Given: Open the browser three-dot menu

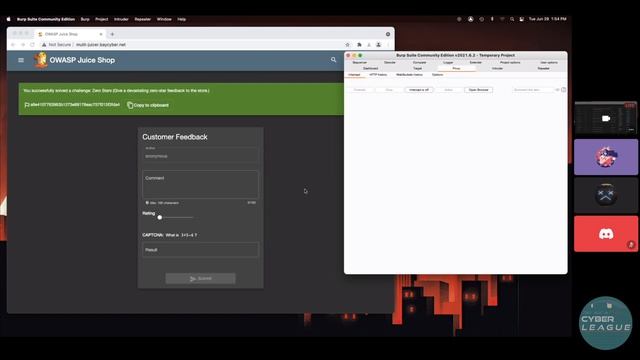Looking at the screenshot, I should tap(388, 44).
